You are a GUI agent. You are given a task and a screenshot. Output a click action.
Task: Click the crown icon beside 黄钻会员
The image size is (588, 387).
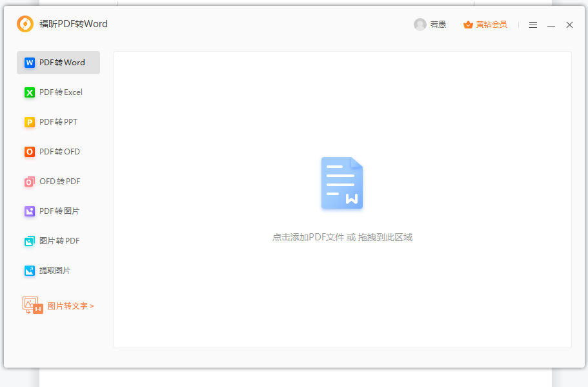(467, 24)
